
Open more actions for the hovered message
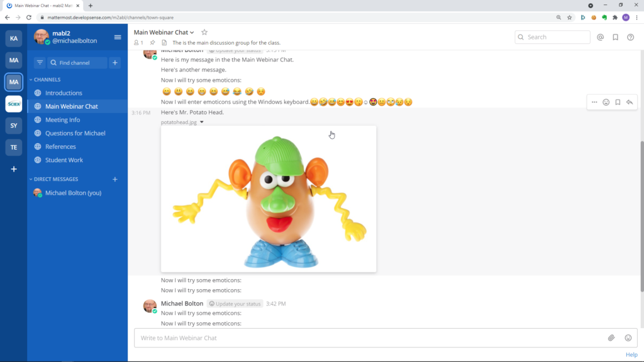[x=594, y=102]
